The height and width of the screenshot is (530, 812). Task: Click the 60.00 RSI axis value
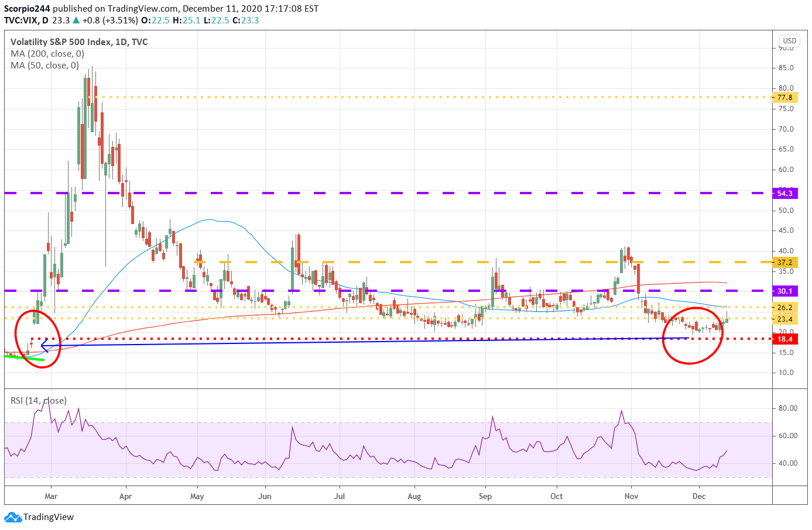pos(788,436)
